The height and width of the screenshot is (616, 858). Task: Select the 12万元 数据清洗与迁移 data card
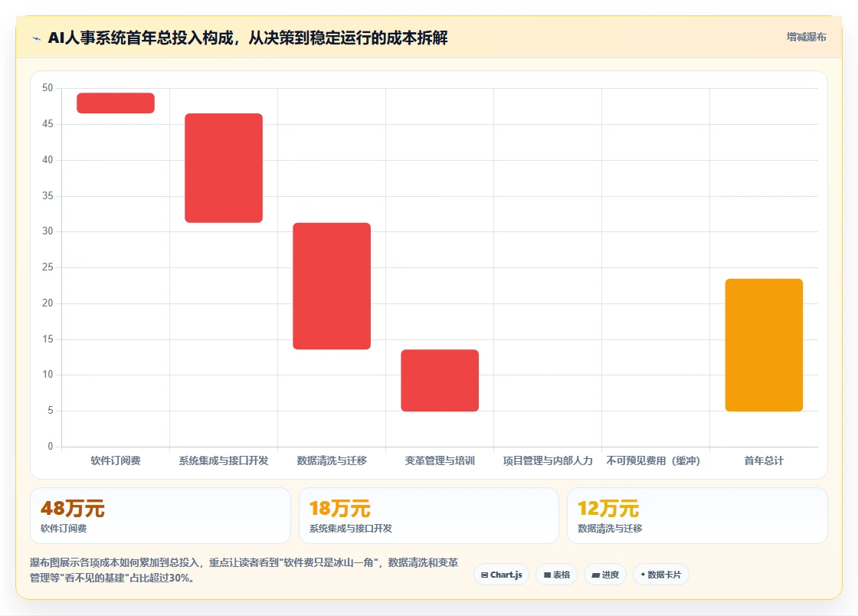pyautogui.click(x=697, y=516)
